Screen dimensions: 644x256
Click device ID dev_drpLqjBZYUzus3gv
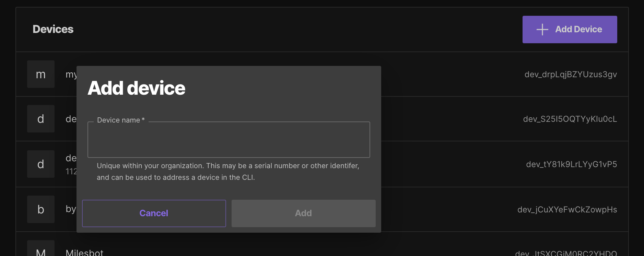point(571,74)
